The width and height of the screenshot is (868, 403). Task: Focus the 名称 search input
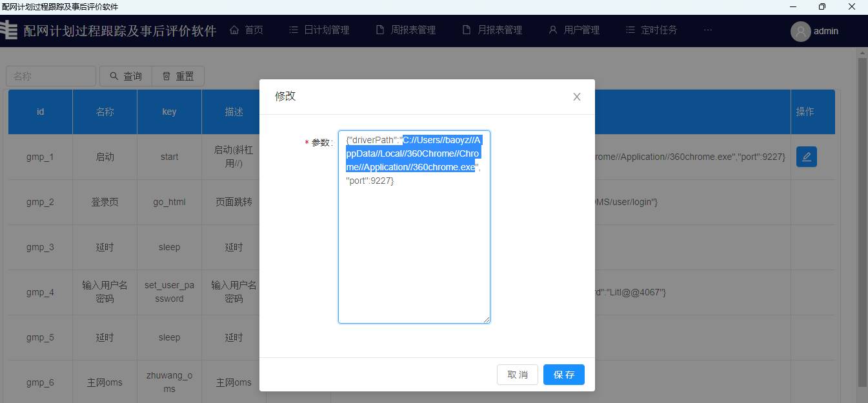(x=51, y=76)
